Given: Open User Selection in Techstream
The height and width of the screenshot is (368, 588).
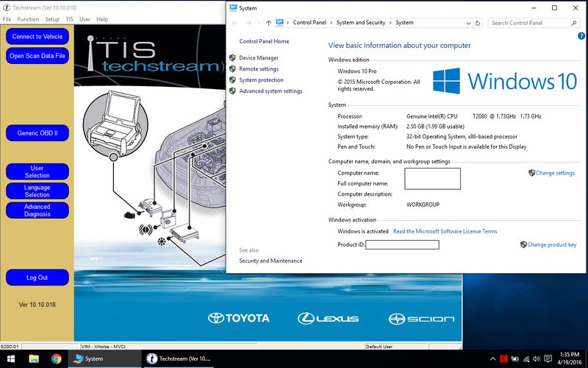Looking at the screenshot, I should tap(37, 171).
